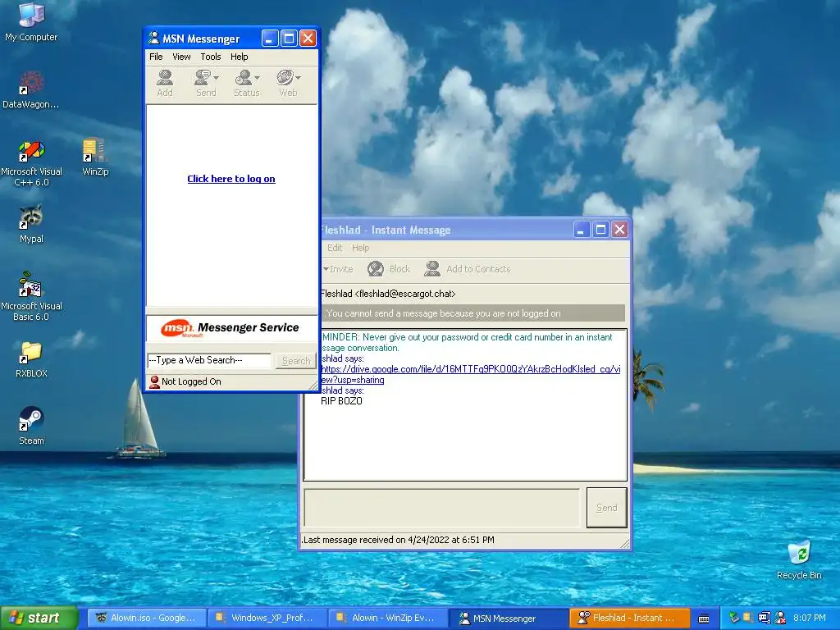Viewport: 840px width, 630px height.
Task: Open the Help menu in MSN Messenger
Action: [239, 57]
